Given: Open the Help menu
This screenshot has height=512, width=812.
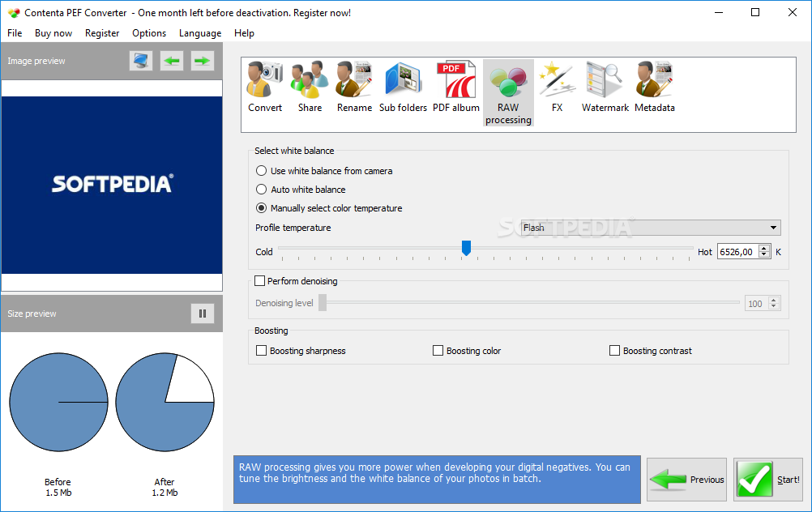Looking at the screenshot, I should (244, 33).
